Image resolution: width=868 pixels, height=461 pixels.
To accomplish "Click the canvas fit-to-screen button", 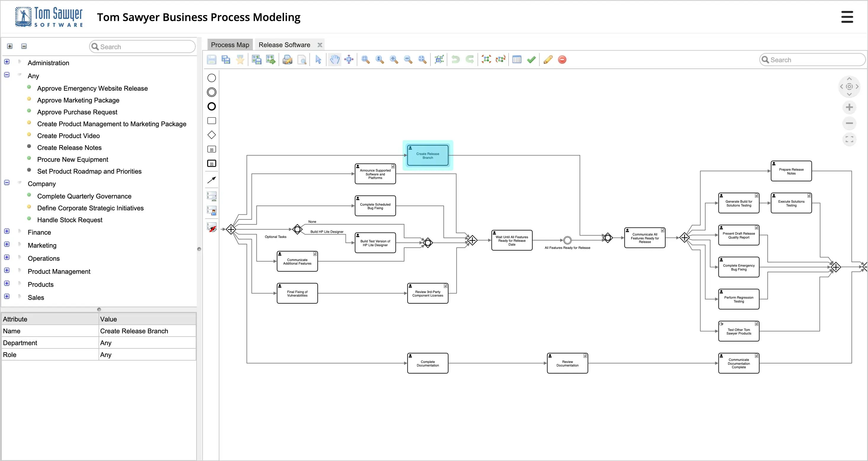I will pyautogui.click(x=849, y=139).
